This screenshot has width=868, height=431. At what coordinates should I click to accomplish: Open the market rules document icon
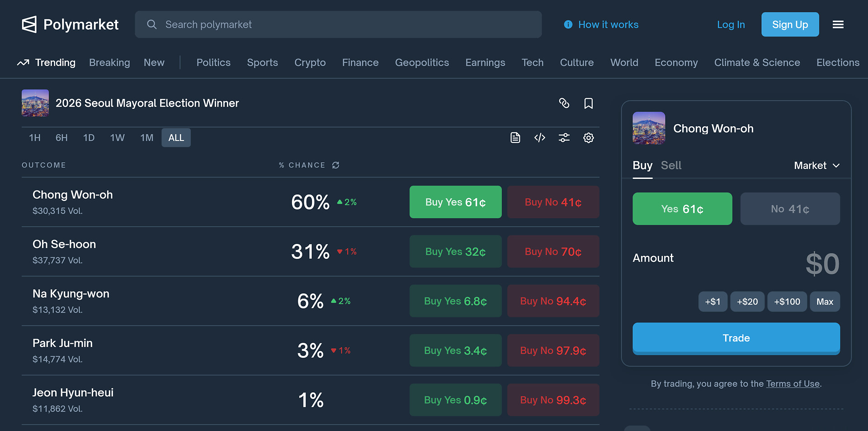pyautogui.click(x=515, y=138)
